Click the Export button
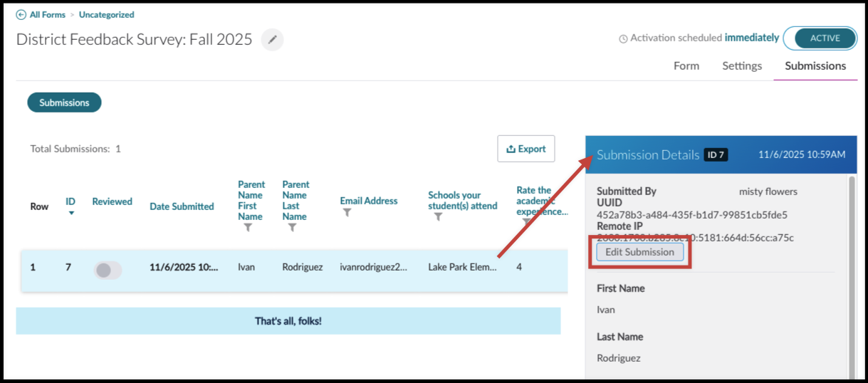Image resolution: width=868 pixels, height=383 pixels. pyautogui.click(x=525, y=149)
